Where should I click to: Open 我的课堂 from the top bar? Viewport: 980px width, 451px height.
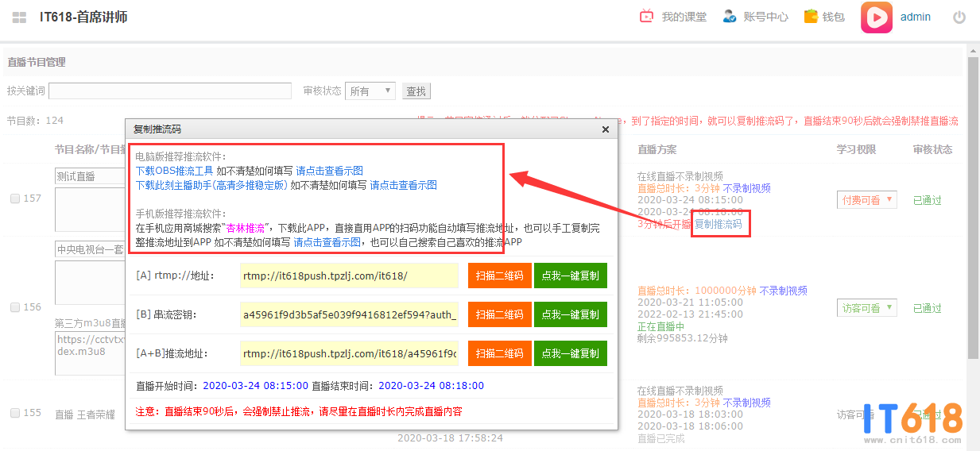tap(674, 17)
